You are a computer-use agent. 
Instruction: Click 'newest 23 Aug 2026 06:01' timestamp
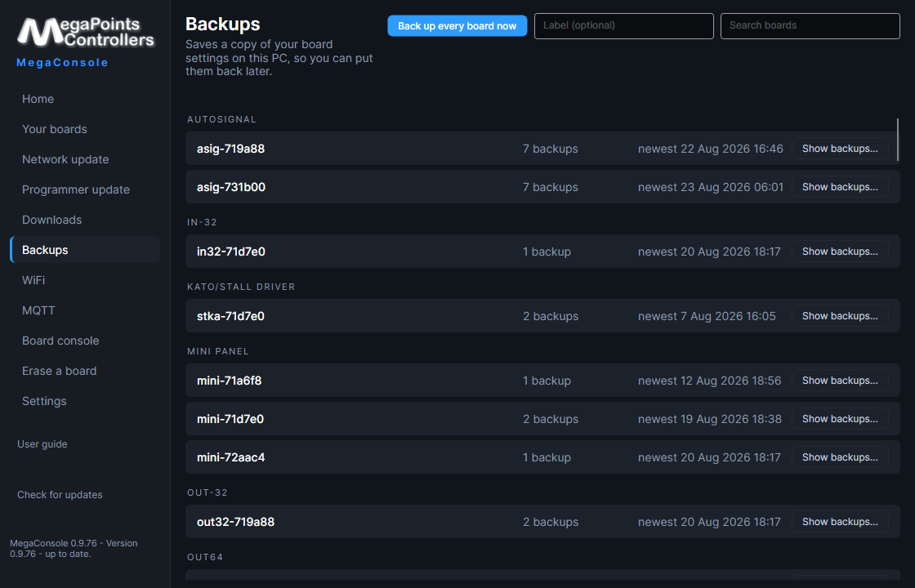point(710,187)
